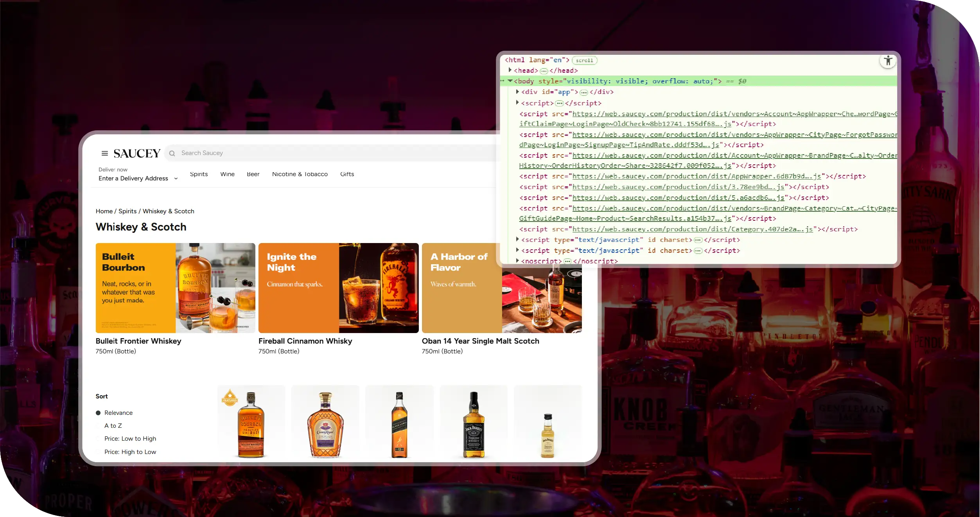Click the scroll badge next to html tag

584,60
